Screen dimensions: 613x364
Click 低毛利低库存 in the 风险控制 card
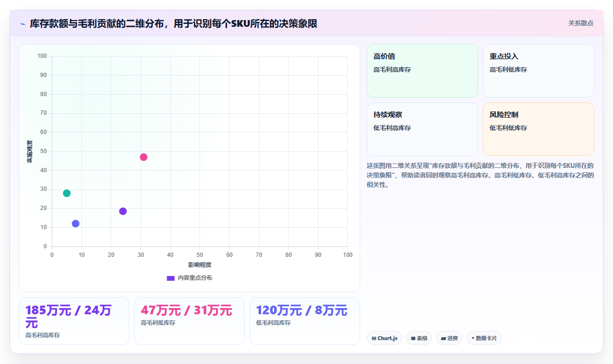click(508, 128)
